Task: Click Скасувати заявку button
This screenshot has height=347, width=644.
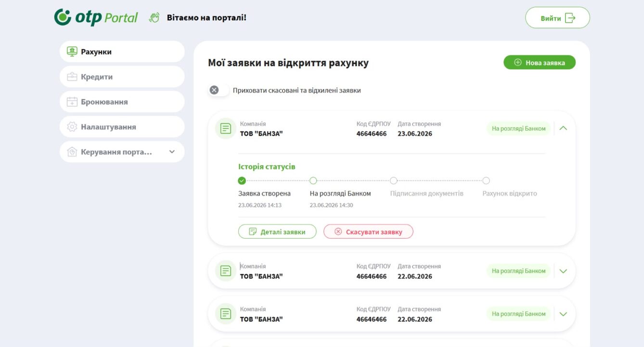Action: click(368, 232)
